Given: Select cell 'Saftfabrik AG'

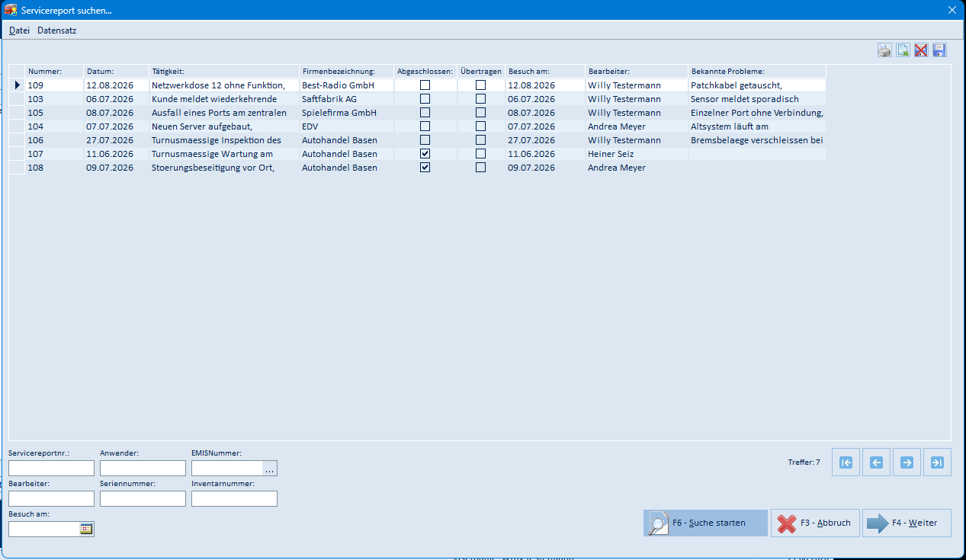Looking at the screenshot, I should [x=347, y=99].
